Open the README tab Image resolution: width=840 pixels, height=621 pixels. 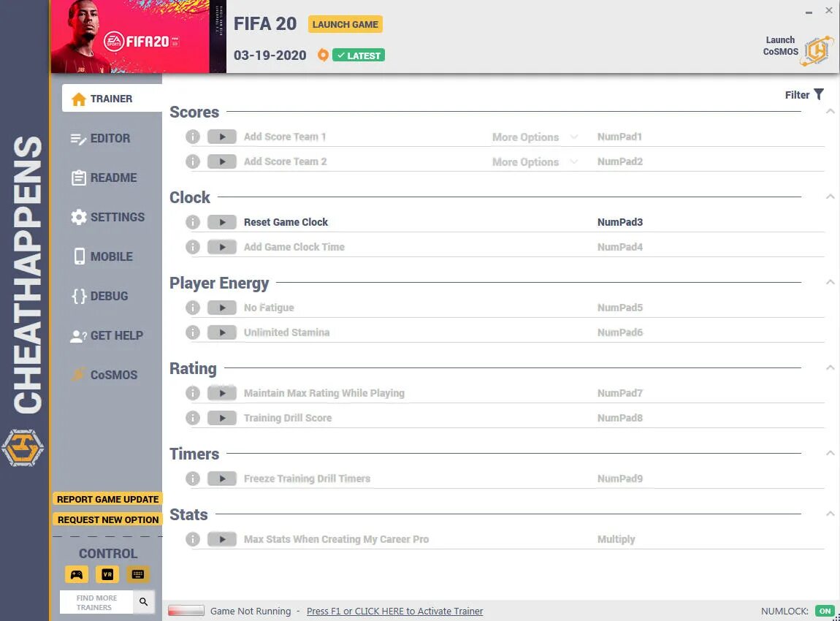click(104, 178)
